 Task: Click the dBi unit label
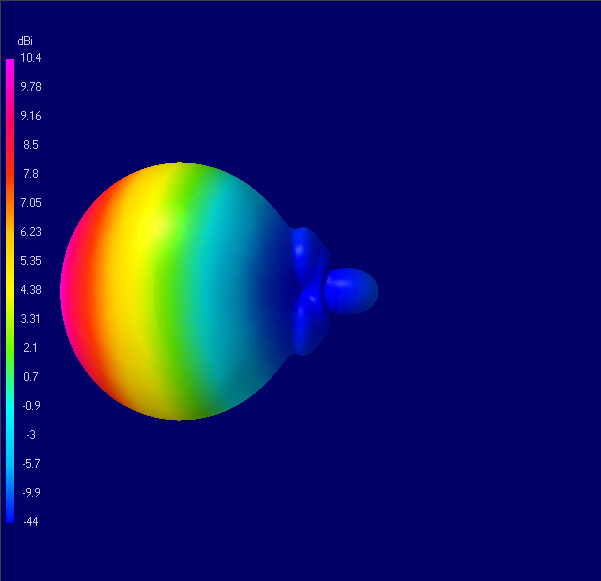25,41
